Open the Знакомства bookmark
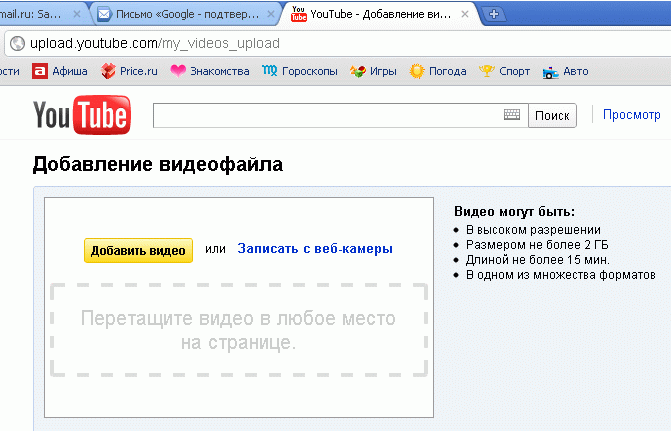The image size is (671, 431). 209,71
